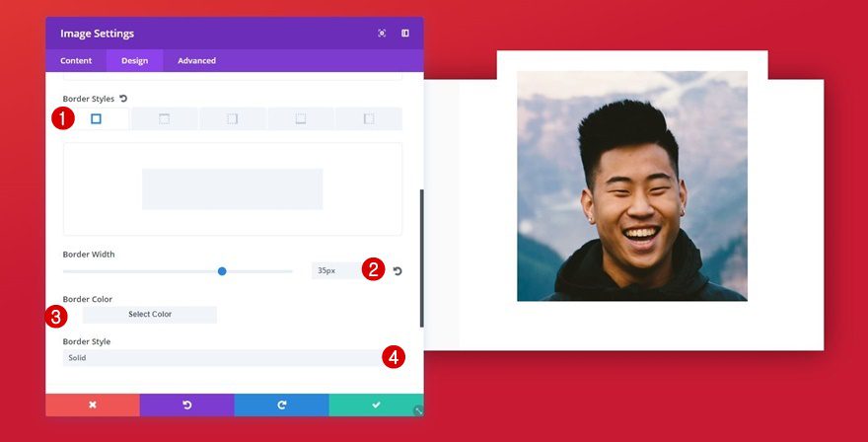Viewport: 868px width, 442px height.
Task: Discard changes with the red X button
Action: coord(92,405)
